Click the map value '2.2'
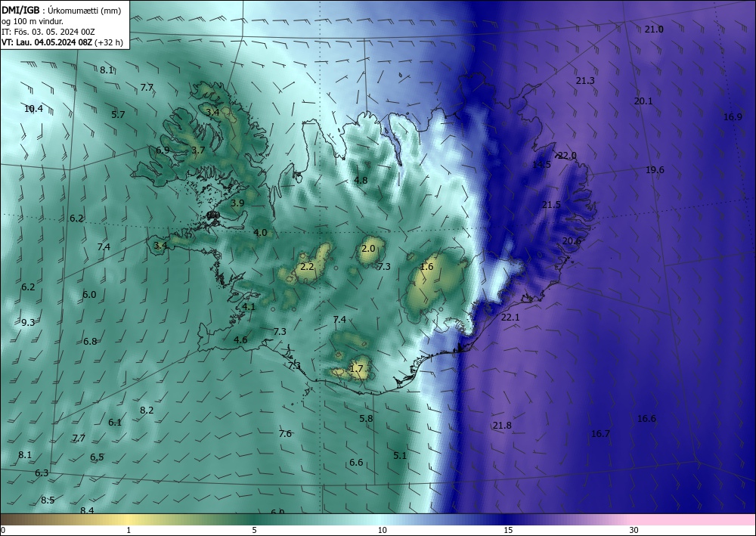756x536 pixels. [307, 267]
